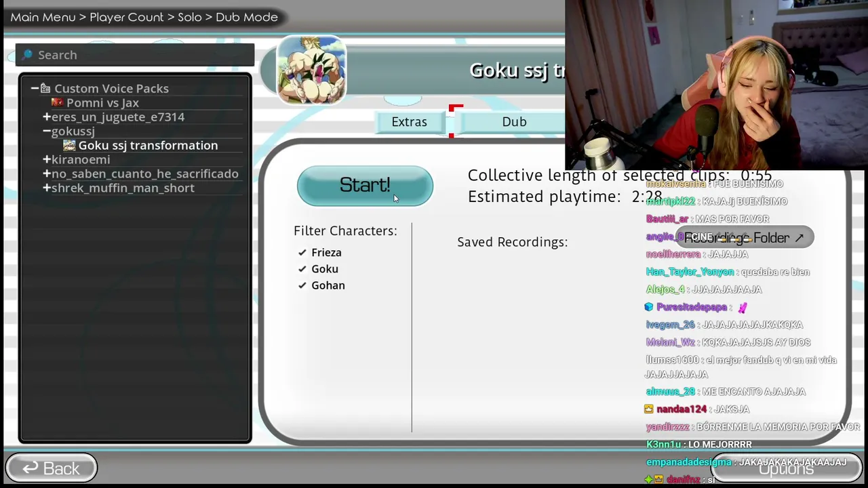Open the Options button
This screenshot has width=868, height=488.
click(786, 468)
